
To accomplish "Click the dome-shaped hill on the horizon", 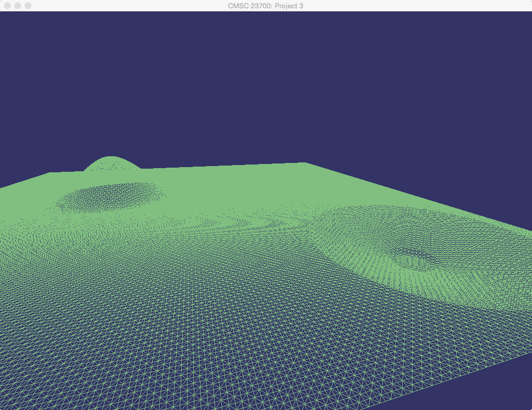I will tap(112, 163).
